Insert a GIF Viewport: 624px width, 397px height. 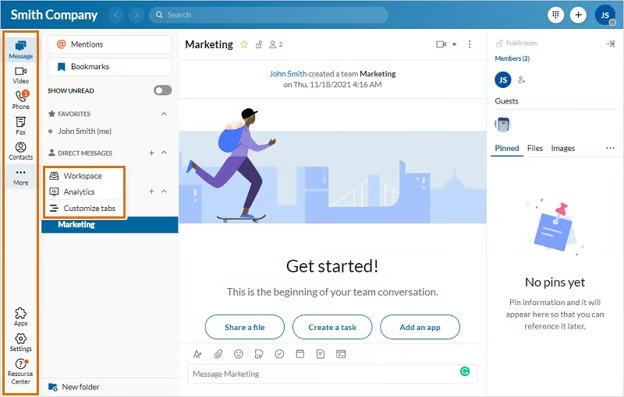click(x=259, y=354)
